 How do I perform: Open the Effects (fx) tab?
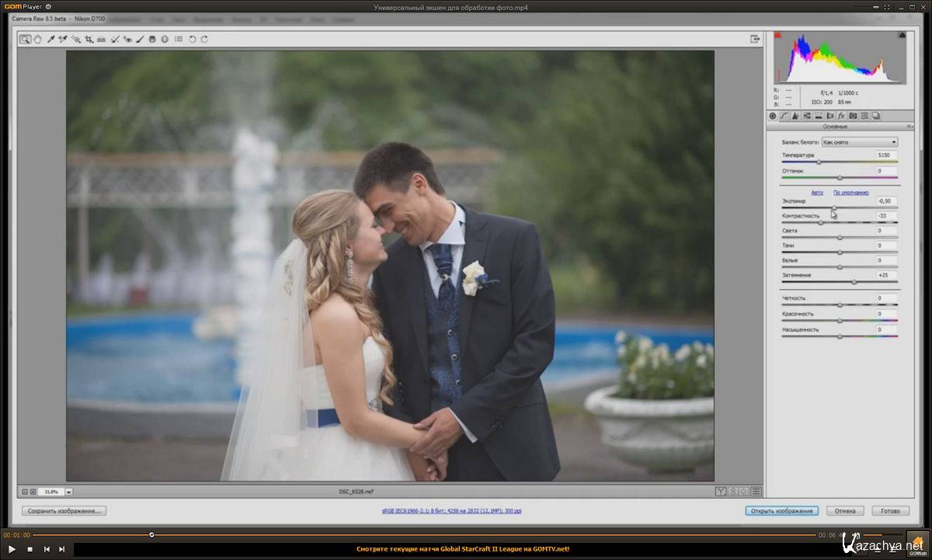click(x=841, y=116)
